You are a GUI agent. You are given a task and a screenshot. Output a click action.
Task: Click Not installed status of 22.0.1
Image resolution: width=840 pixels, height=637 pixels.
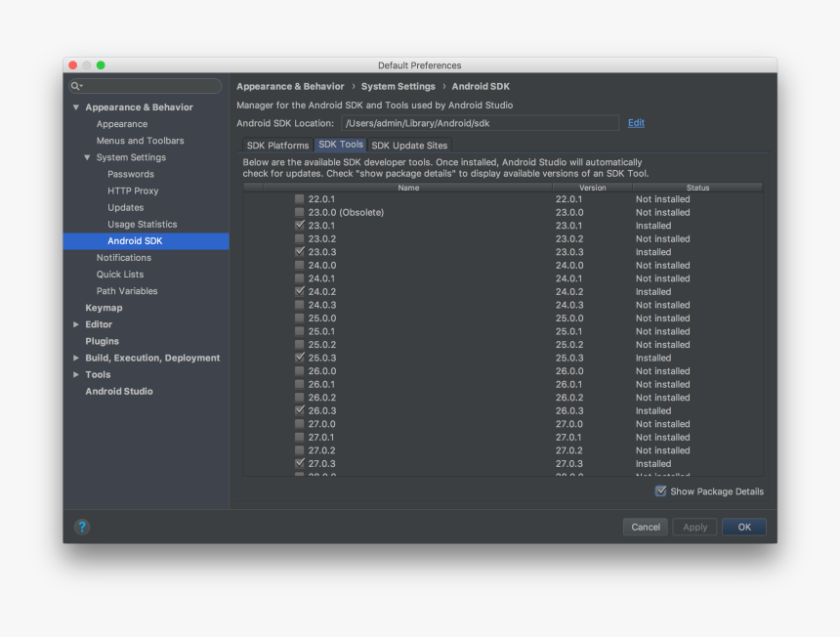pyautogui.click(x=662, y=198)
